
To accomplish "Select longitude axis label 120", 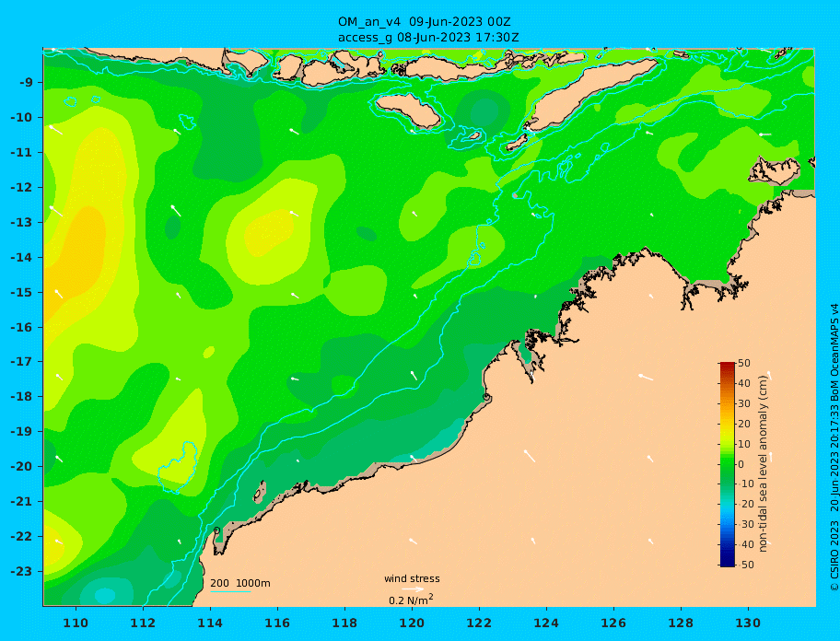I will click(412, 623).
